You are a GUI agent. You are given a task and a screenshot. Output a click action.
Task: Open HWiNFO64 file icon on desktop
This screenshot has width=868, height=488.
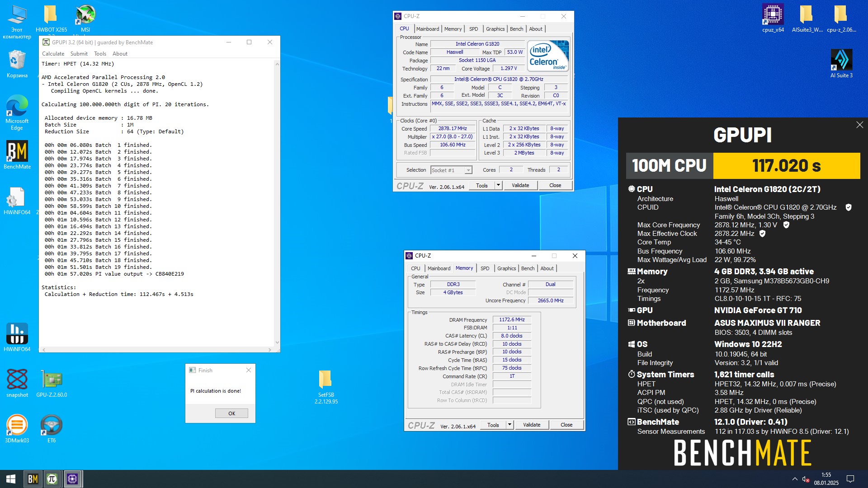[17, 201]
